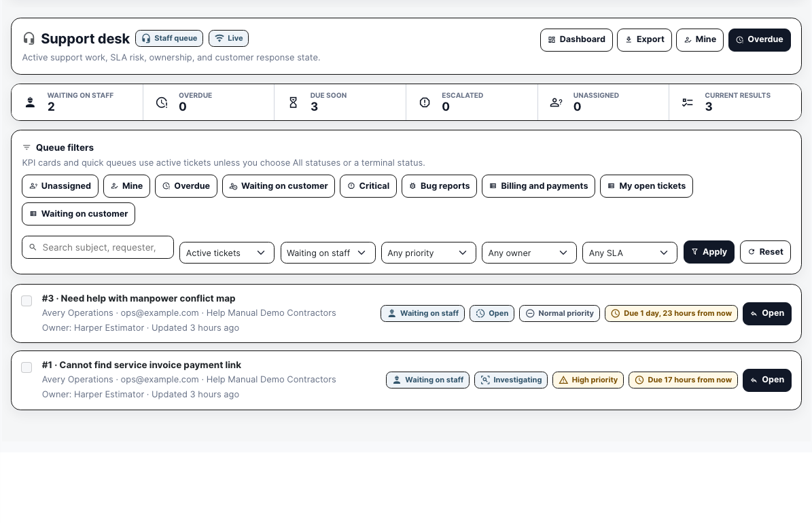Click the Current Results checklist icon
This screenshot has height=523, width=812.
688,103
